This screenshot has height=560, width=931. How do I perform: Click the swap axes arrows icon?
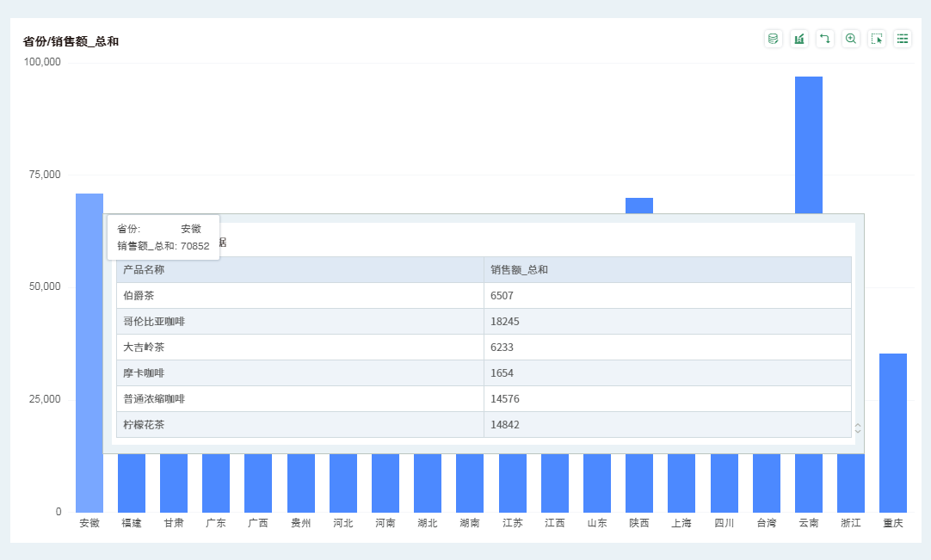pyautogui.click(x=825, y=39)
